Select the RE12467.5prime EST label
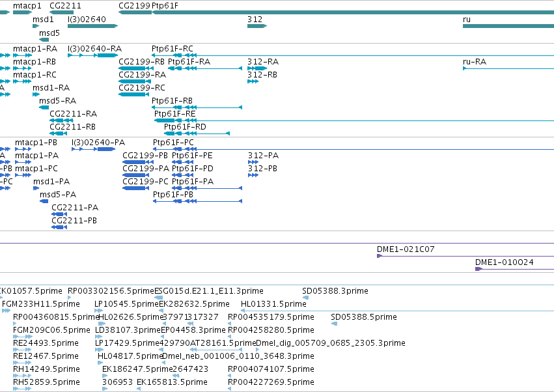 pos(46,357)
